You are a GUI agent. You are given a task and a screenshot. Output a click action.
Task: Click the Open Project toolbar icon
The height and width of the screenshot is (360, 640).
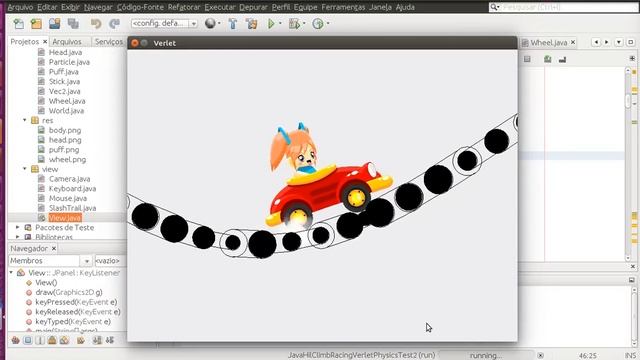coord(54,24)
